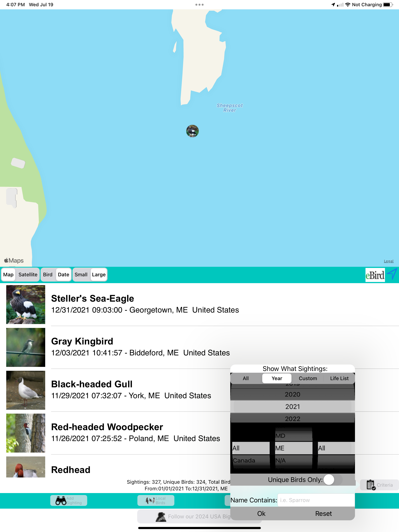Center map with the location arrow icon

tap(392, 274)
